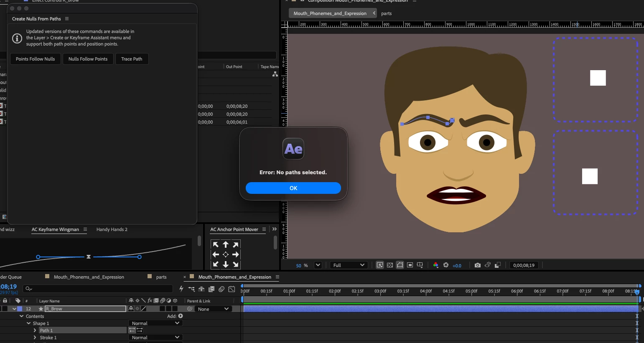Open the timeline panel menu for Mouth_Phonemes_and_Expression
Image resolution: width=644 pixels, height=343 pixels.
pos(277,277)
